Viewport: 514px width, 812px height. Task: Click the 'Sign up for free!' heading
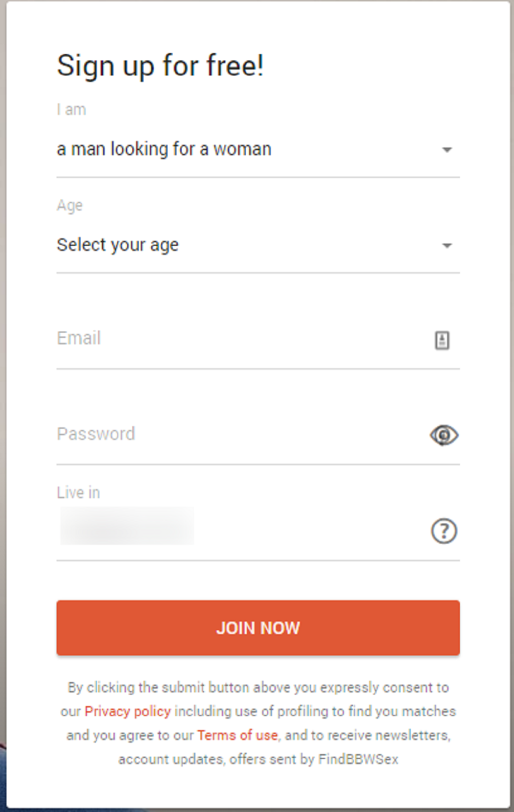160,66
